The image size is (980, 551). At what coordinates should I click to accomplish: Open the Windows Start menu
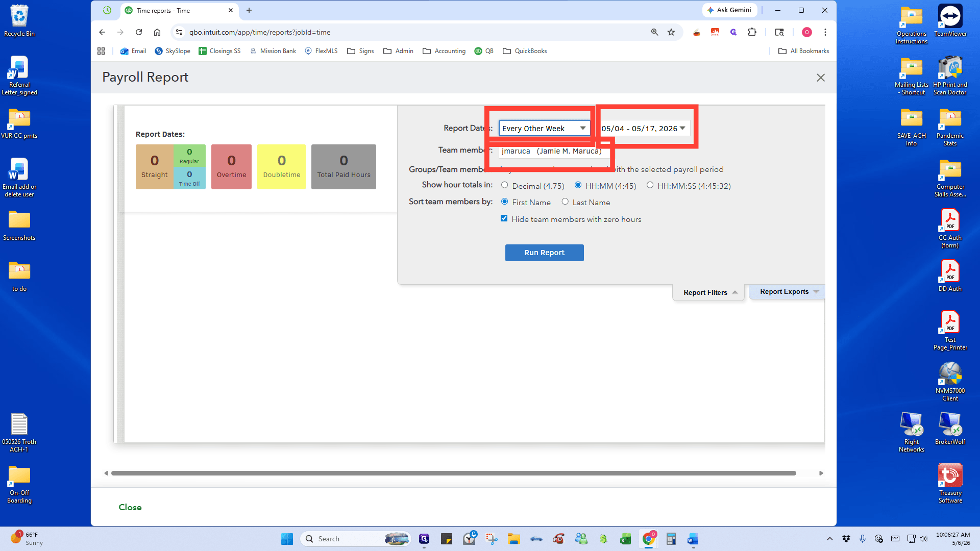click(287, 539)
